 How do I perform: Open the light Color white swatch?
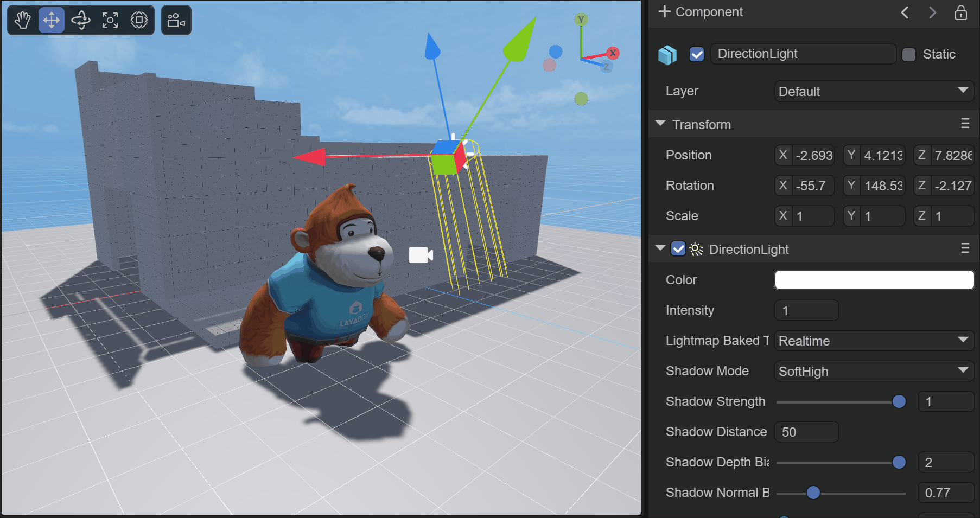tap(874, 280)
